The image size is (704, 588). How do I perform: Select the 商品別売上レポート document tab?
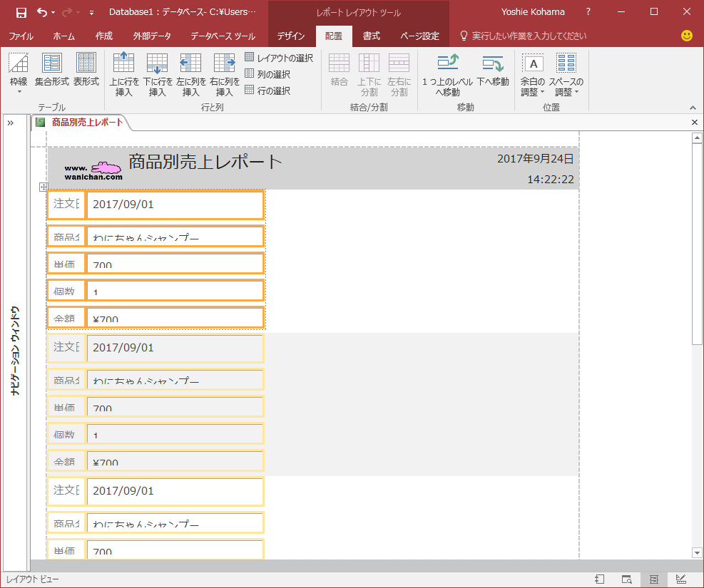click(x=81, y=122)
